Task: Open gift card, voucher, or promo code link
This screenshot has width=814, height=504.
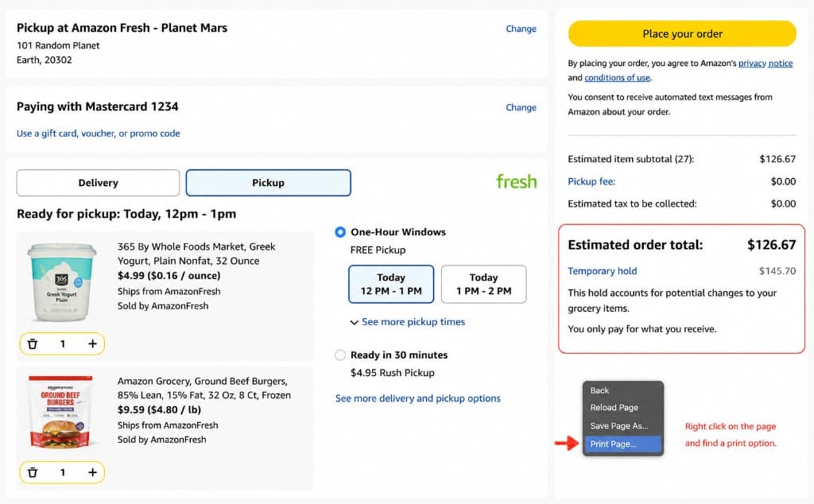Action: [98, 134]
